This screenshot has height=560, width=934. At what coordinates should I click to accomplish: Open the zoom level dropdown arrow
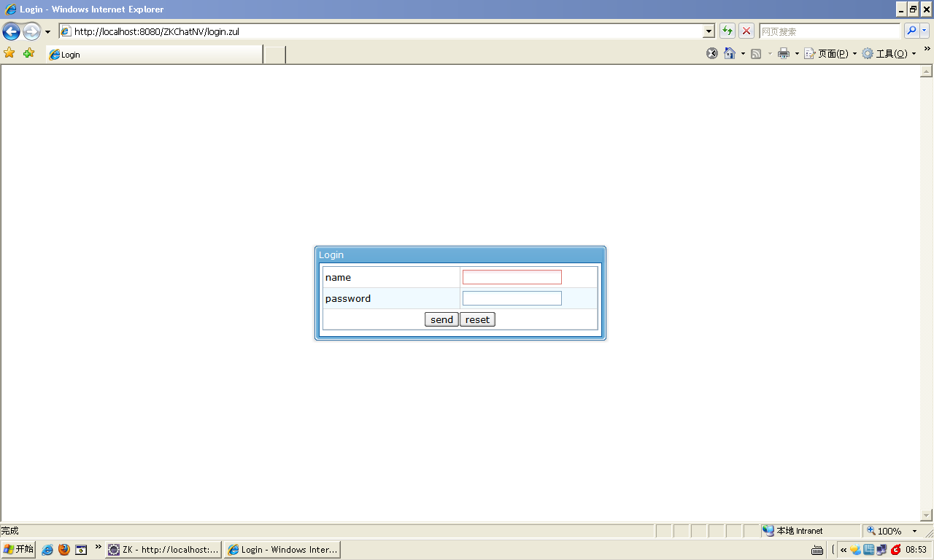pyautogui.click(x=915, y=531)
